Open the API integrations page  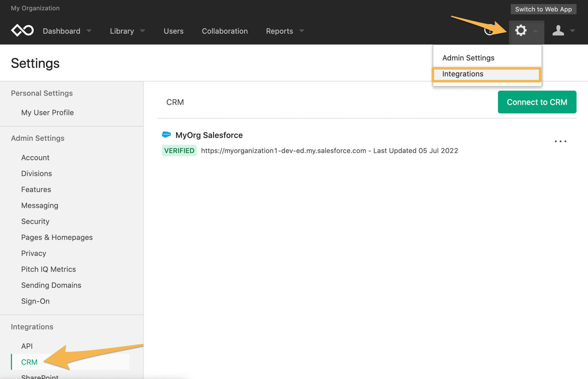[x=27, y=346]
